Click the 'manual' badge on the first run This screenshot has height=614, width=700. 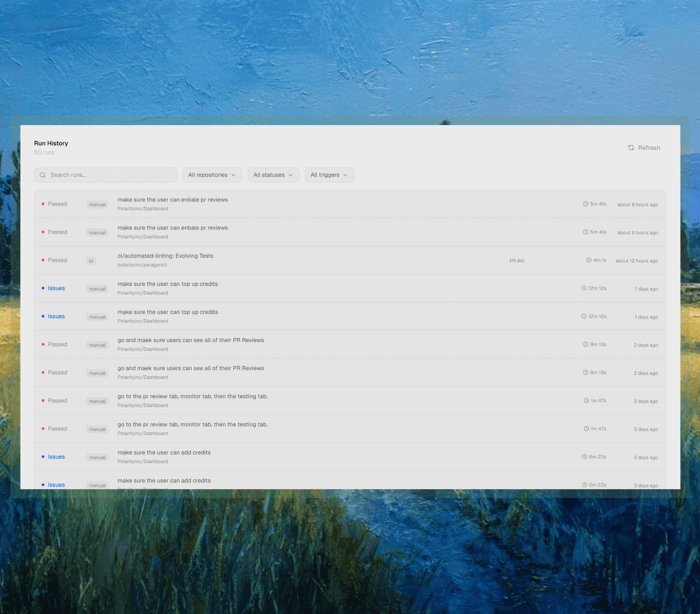tap(97, 204)
